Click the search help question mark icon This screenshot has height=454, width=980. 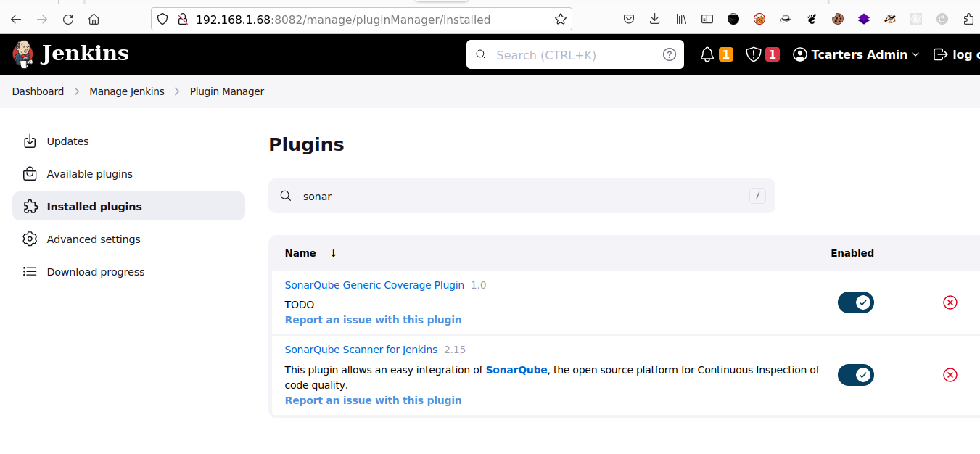[670, 54]
